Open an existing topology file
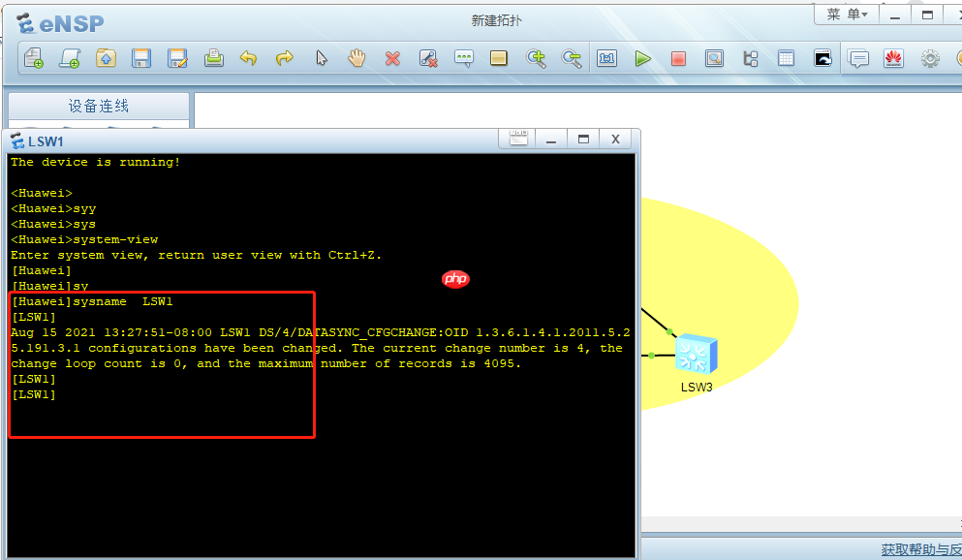Screen dimensions: 962x560 [106, 58]
